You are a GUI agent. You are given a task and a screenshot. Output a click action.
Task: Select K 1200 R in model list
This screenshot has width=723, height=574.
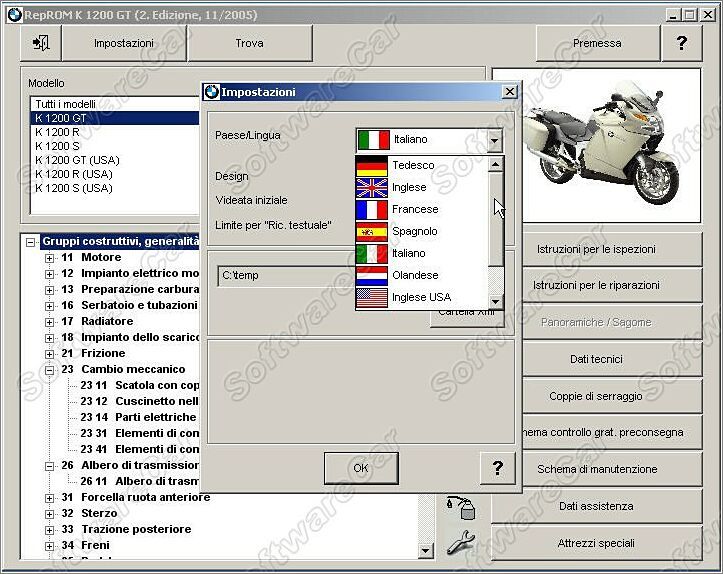[x=57, y=132]
